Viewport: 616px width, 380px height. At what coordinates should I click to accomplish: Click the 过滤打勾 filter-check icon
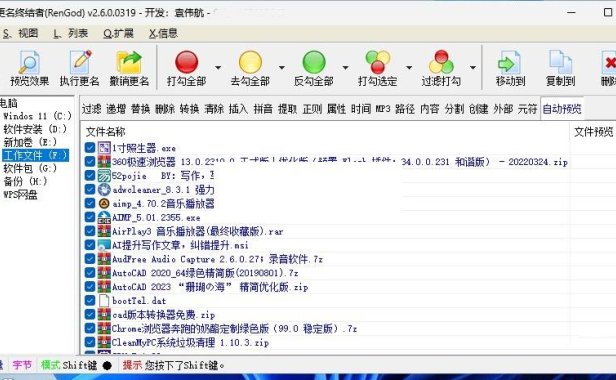pyautogui.click(x=441, y=62)
